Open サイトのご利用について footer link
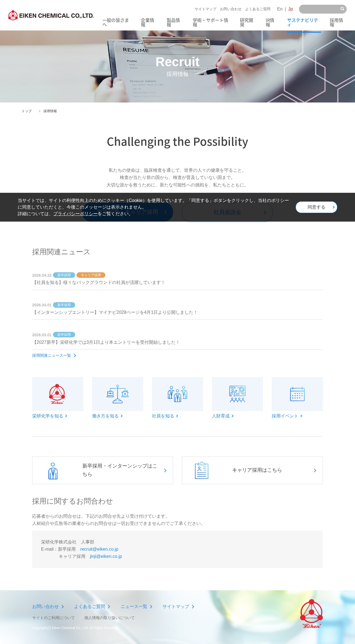The height and width of the screenshot is (644, 355). point(54,618)
